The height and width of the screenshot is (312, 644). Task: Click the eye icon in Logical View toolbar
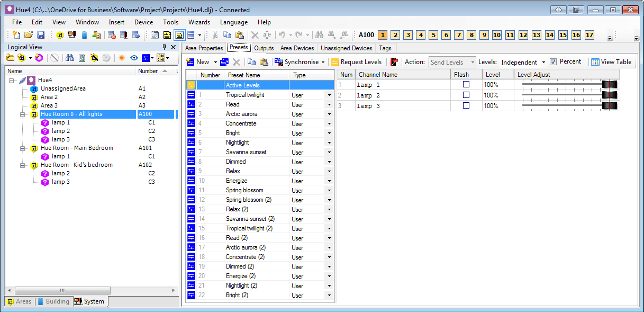(x=134, y=58)
